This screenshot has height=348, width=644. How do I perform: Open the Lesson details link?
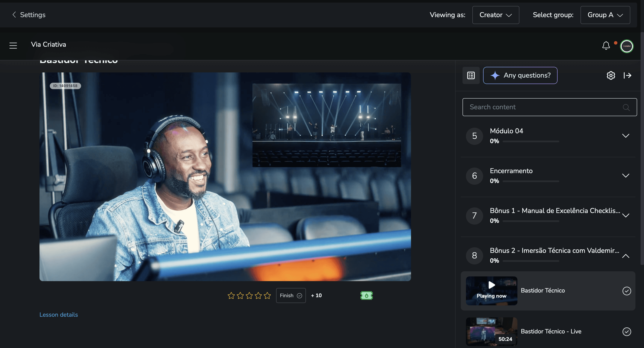click(x=59, y=315)
